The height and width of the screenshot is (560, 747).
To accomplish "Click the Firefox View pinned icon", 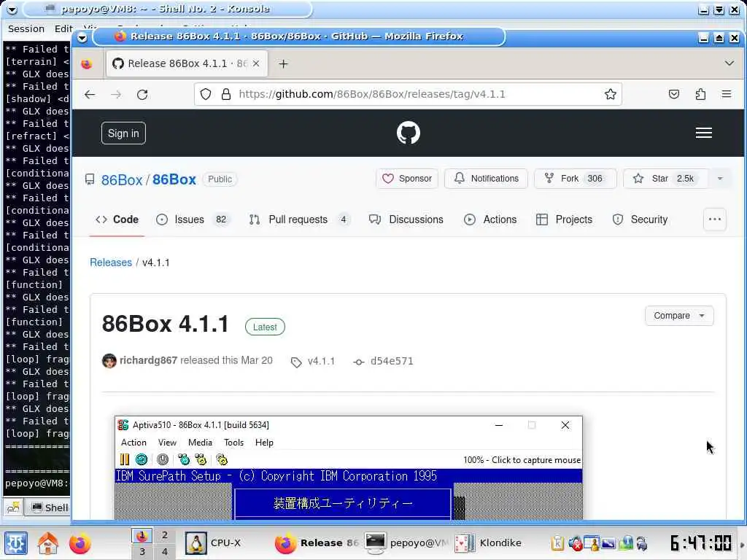I will pyautogui.click(x=86, y=64).
